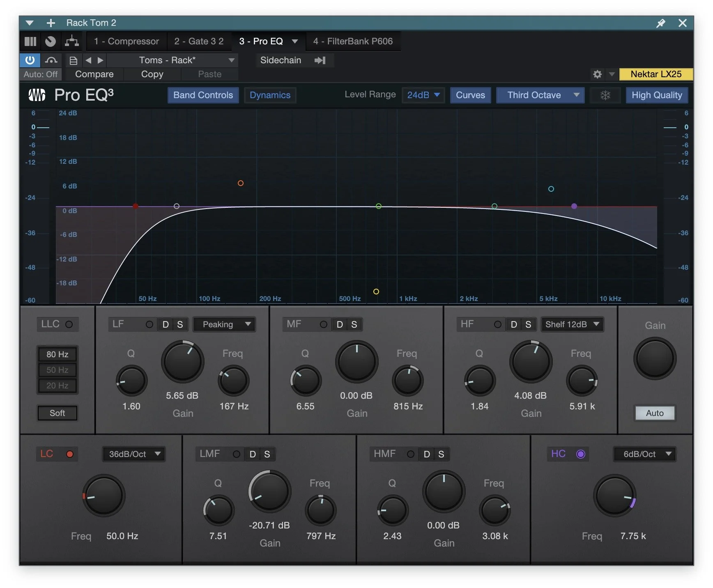Select the green MF node on the curve
Image resolution: width=713 pixels, height=588 pixels.
[378, 206]
